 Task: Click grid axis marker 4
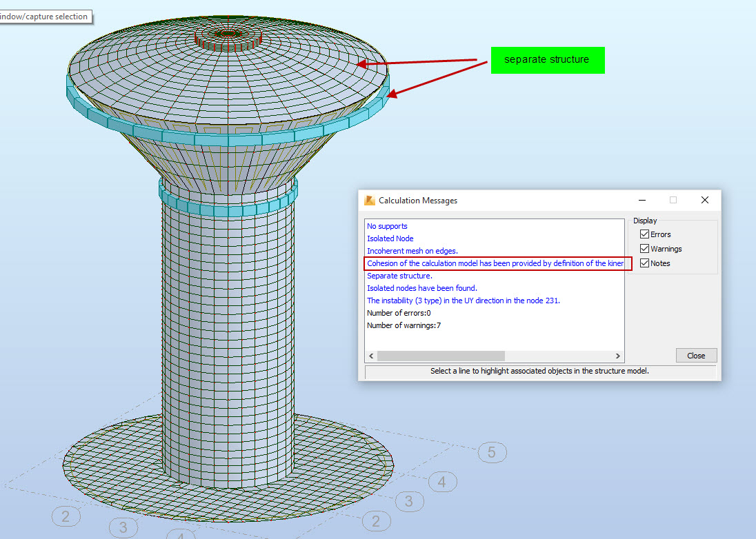pos(442,482)
